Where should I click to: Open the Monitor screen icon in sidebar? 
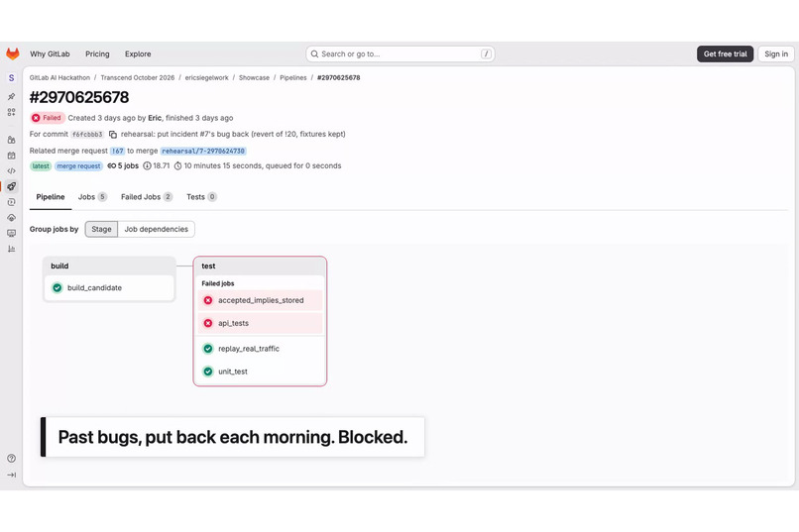tap(11, 233)
